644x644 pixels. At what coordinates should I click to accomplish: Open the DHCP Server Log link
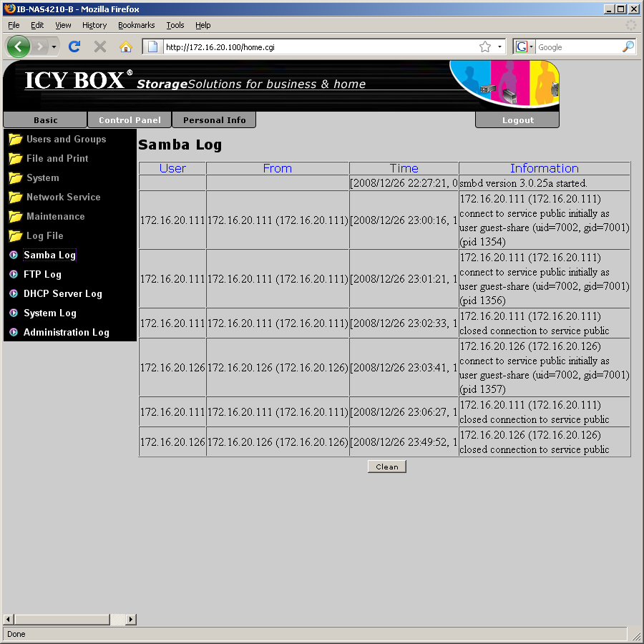63,293
